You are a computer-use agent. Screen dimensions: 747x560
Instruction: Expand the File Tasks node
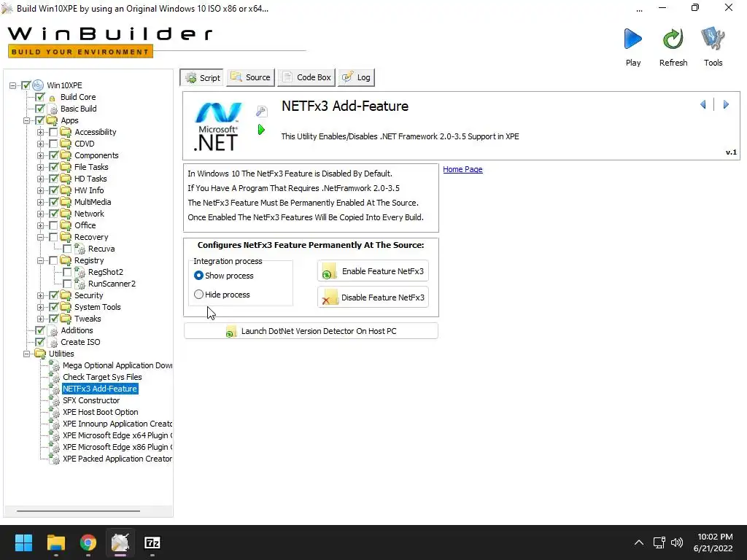tap(41, 167)
